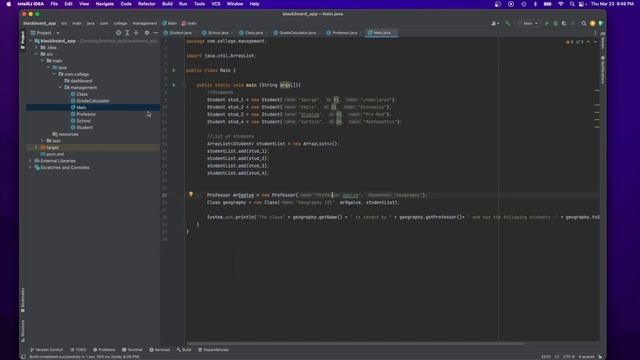Click blackboard_app in the breadcrumb bar

tap(39, 23)
